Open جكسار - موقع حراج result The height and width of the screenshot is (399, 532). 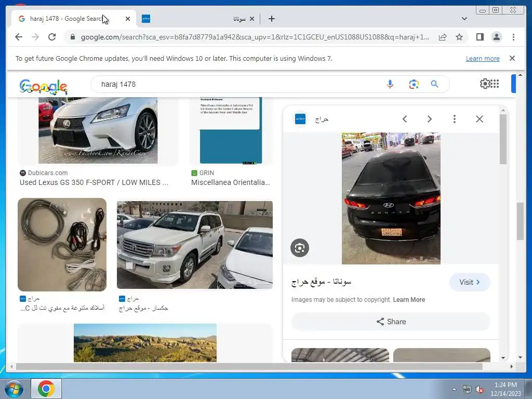(x=143, y=308)
